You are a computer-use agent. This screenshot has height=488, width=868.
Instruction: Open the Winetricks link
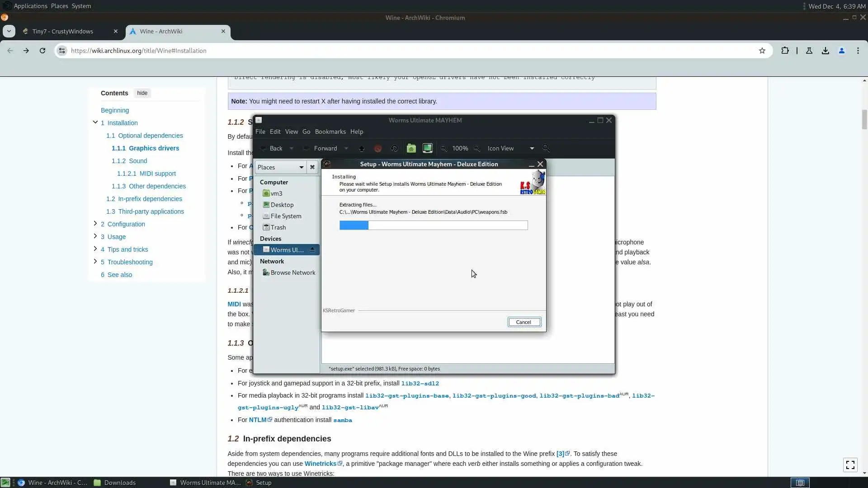320,464
